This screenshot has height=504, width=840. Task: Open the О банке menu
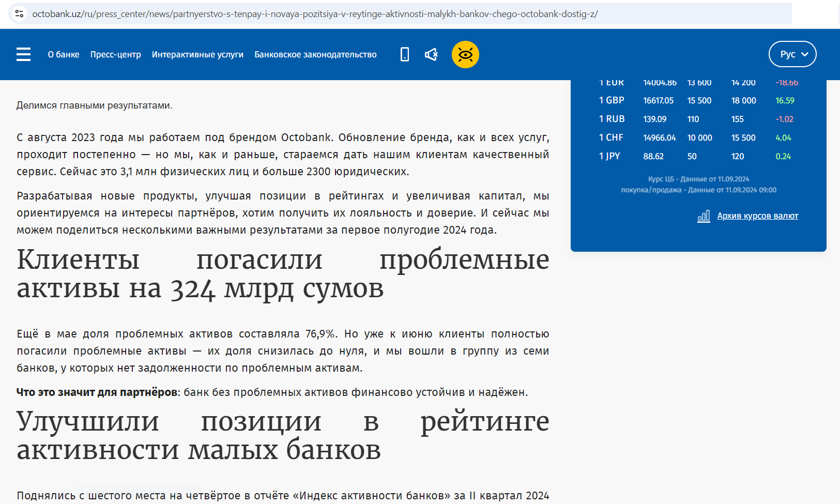[64, 54]
